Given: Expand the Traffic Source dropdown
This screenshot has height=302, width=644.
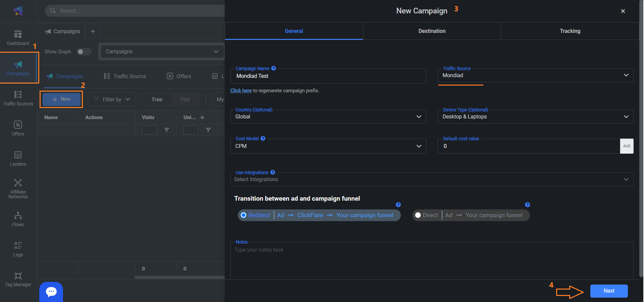Looking at the screenshot, I should (535, 75).
